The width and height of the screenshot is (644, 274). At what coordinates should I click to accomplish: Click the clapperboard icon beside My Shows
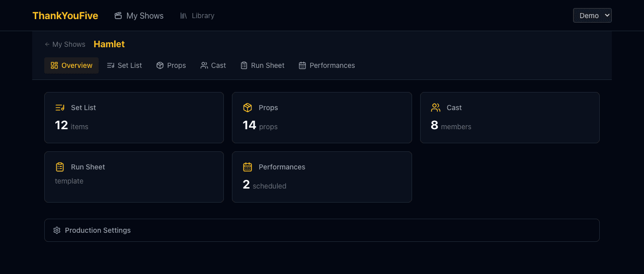tap(118, 16)
